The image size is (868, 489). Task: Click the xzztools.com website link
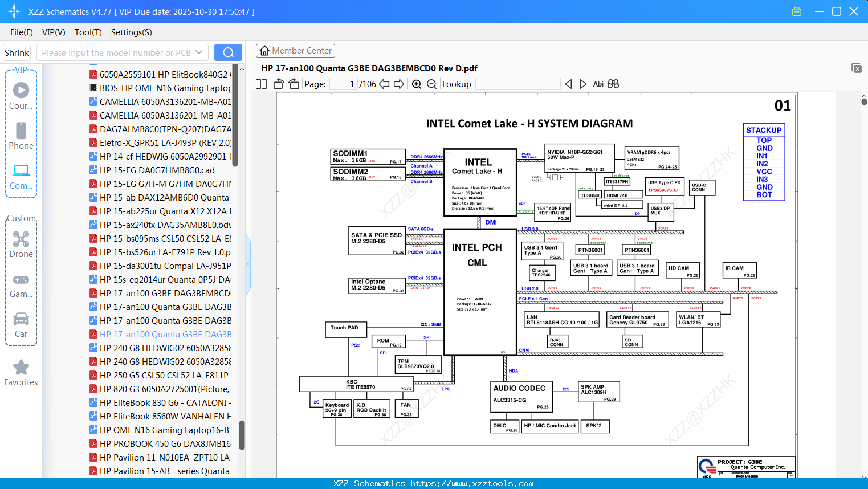pyautogui.click(x=472, y=483)
